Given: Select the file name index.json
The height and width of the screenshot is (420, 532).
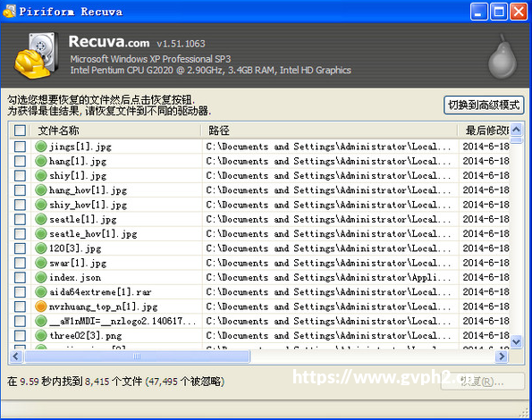Looking at the screenshot, I should pyautogui.click(x=75, y=278).
